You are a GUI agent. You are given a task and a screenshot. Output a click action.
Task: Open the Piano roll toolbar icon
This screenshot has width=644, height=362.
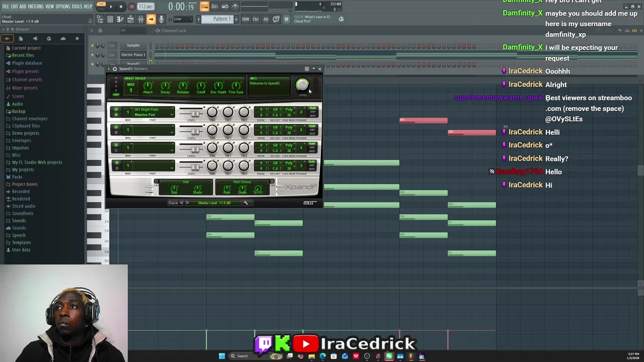point(120,19)
